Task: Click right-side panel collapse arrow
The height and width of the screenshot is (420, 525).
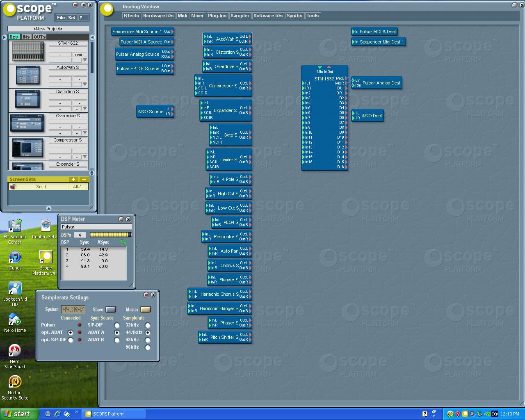Action: click(x=92, y=37)
